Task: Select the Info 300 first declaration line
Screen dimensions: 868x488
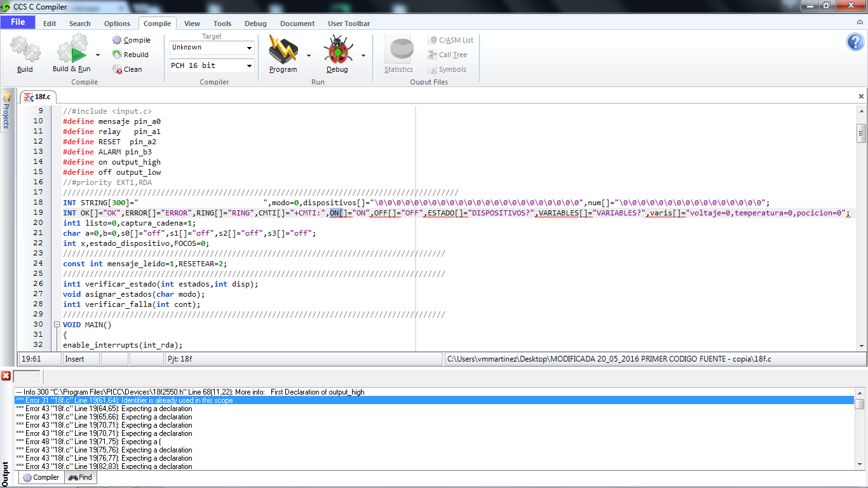Action: 434,392
